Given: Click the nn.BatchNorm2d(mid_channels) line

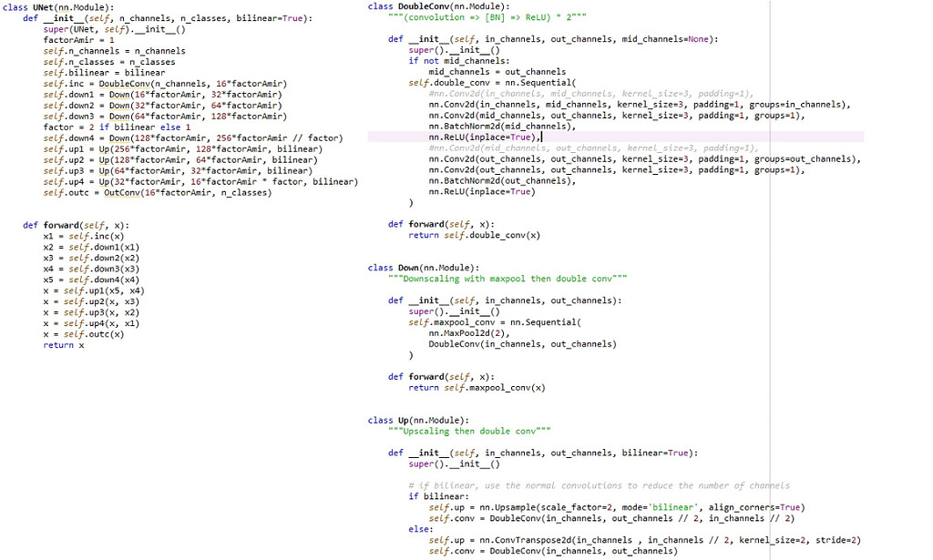Looking at the screenshot, I should (496, 127).
